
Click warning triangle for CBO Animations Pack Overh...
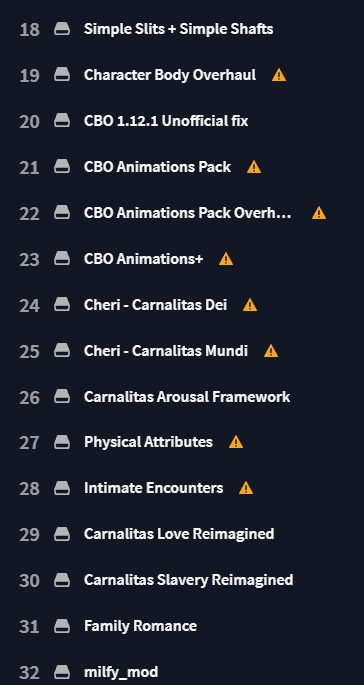pyautogui.click(x=319, y=213)
